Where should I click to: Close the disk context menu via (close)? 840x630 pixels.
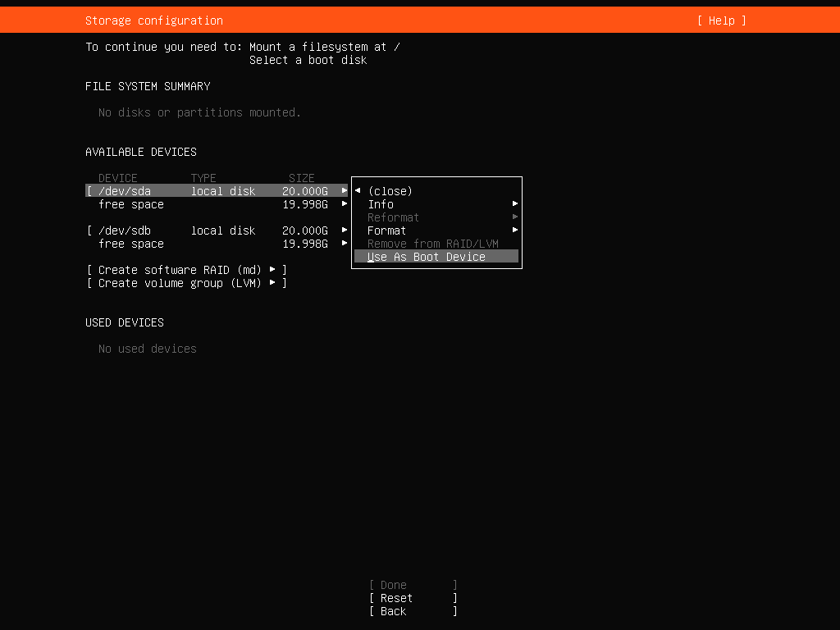click(x=390, y=191)
